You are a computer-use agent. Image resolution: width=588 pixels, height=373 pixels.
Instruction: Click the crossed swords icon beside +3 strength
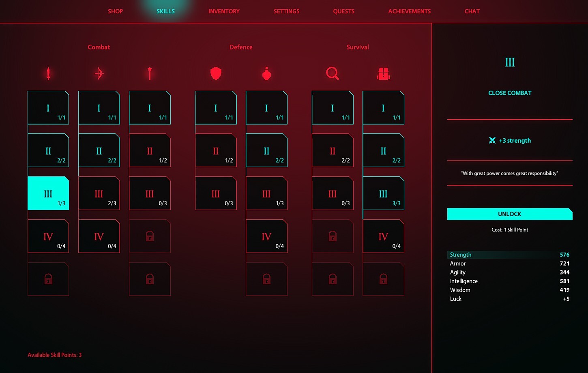pos(492,140)
